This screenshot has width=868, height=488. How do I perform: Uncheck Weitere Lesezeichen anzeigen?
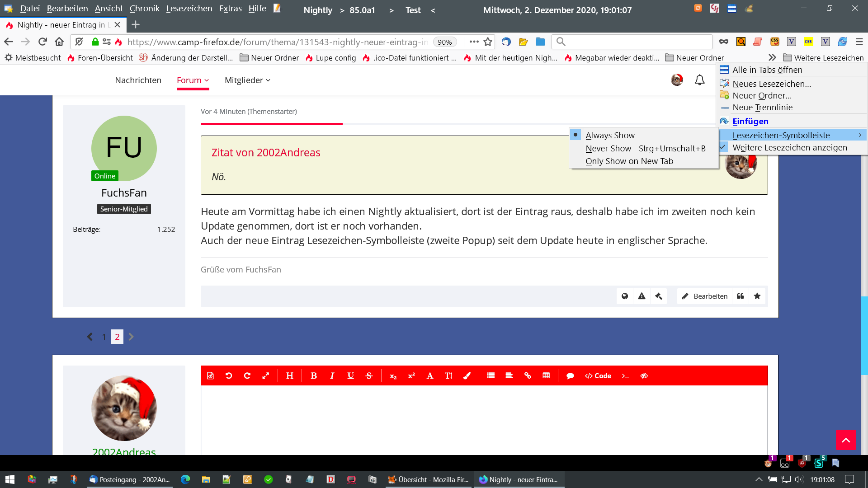click(789, 147)
